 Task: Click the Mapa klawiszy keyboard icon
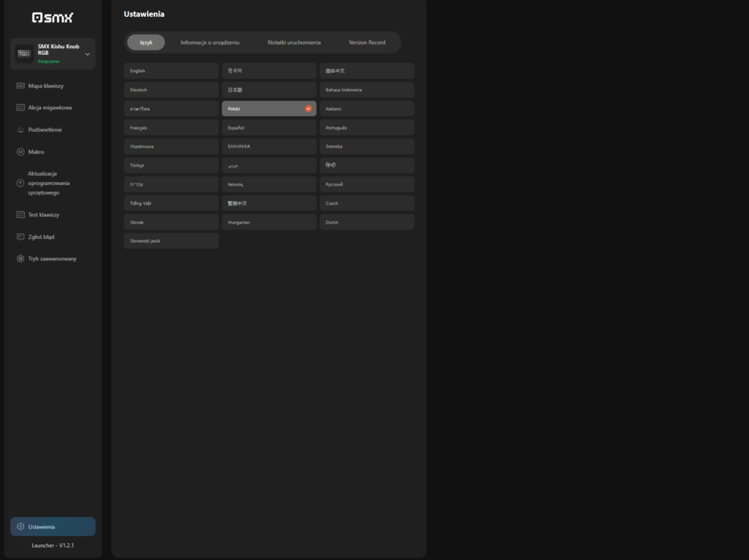tap(20, 86)
